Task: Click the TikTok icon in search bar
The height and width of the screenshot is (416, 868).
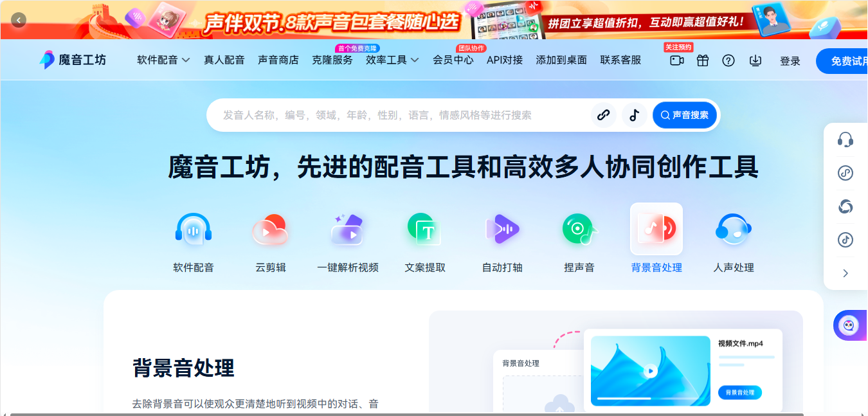Action: (635, 115)
